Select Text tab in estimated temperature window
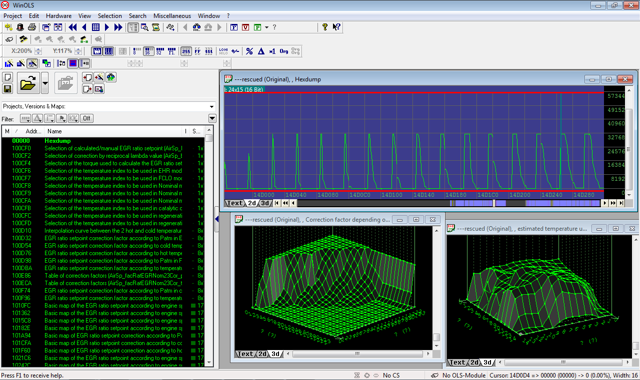This screenshot has height=380, width=640. point(457,362)
